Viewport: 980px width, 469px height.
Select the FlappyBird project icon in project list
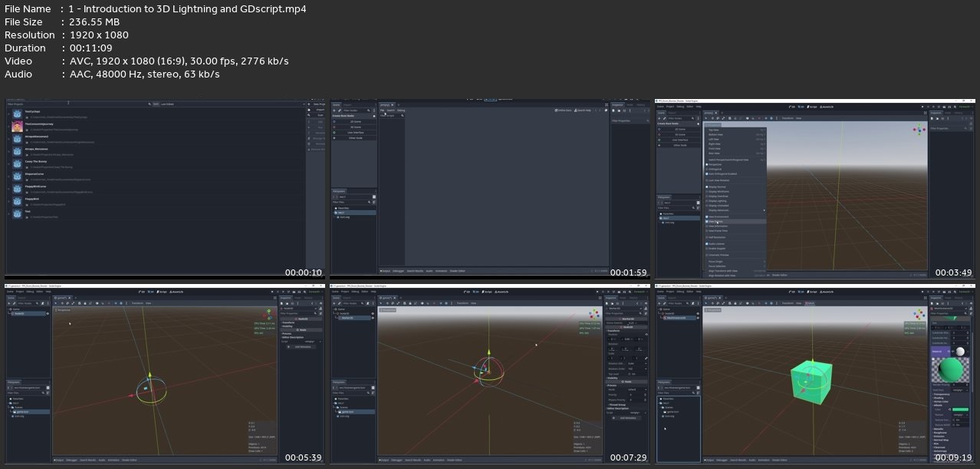coord(16,201)
